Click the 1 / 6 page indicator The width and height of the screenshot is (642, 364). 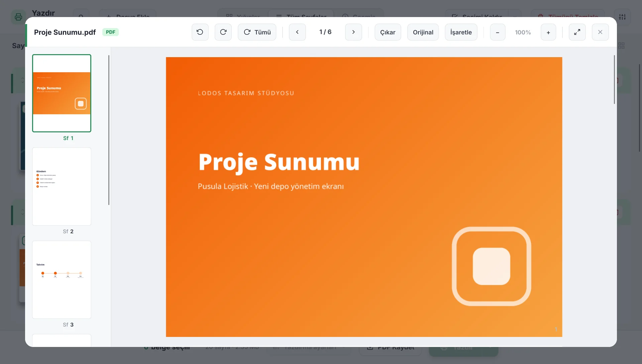coord(325,32)
